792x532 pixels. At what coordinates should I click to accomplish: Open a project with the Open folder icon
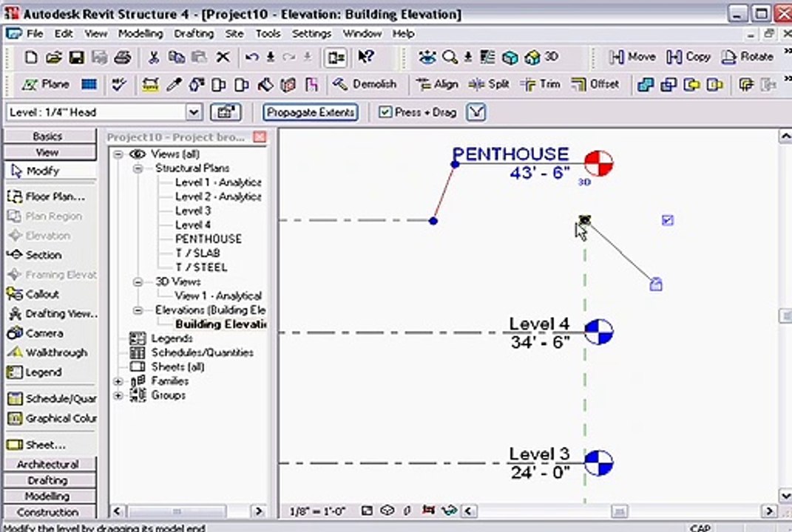pyautogui.click(x=53, y=58)
